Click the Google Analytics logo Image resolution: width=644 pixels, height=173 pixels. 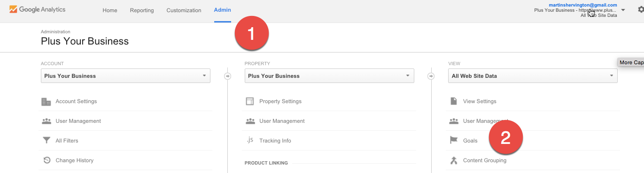(37, 9)
